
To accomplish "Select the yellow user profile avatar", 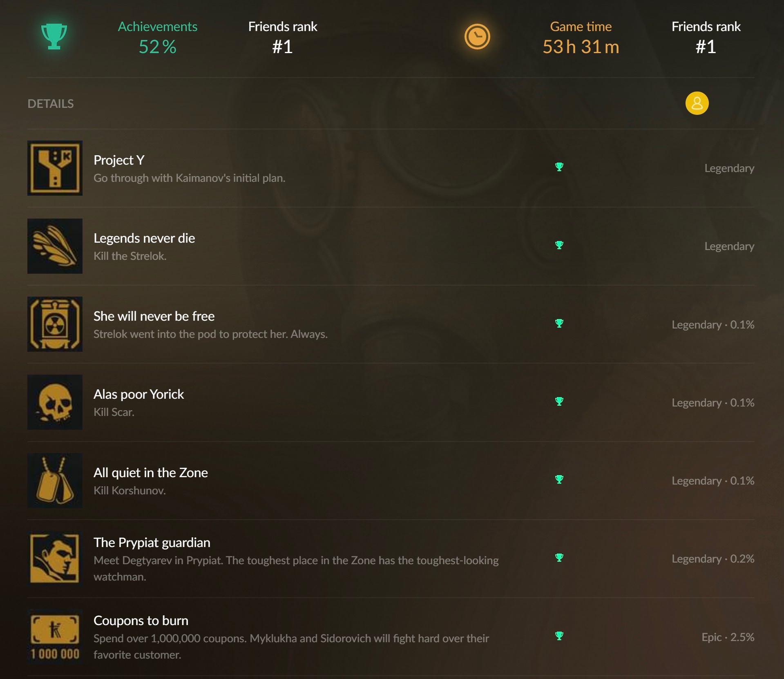I will [697, 103].
